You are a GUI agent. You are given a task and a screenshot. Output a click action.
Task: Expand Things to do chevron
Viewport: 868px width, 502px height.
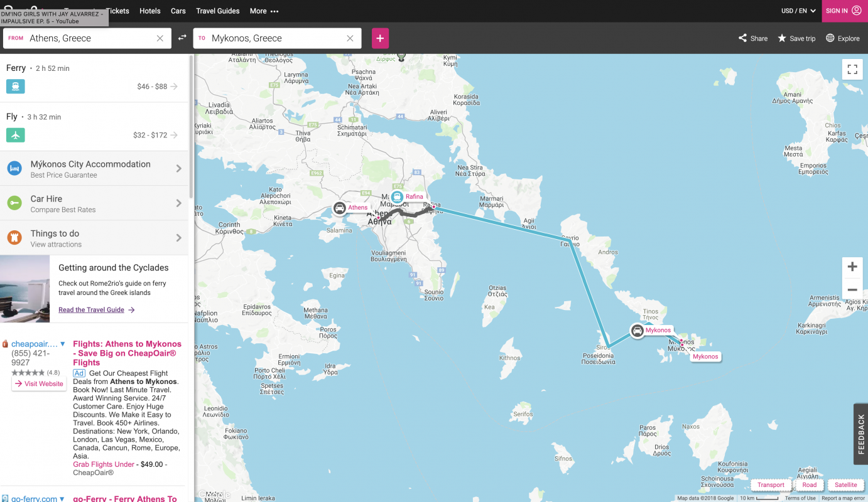(x=179, y=238)
